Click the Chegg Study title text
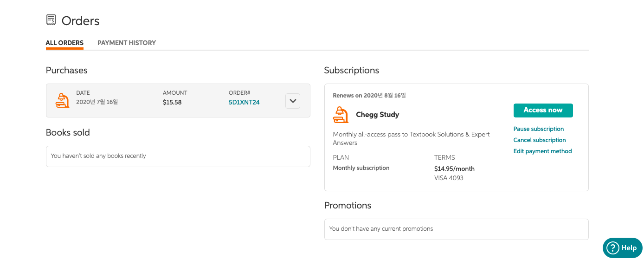 [x=377, y=115]
